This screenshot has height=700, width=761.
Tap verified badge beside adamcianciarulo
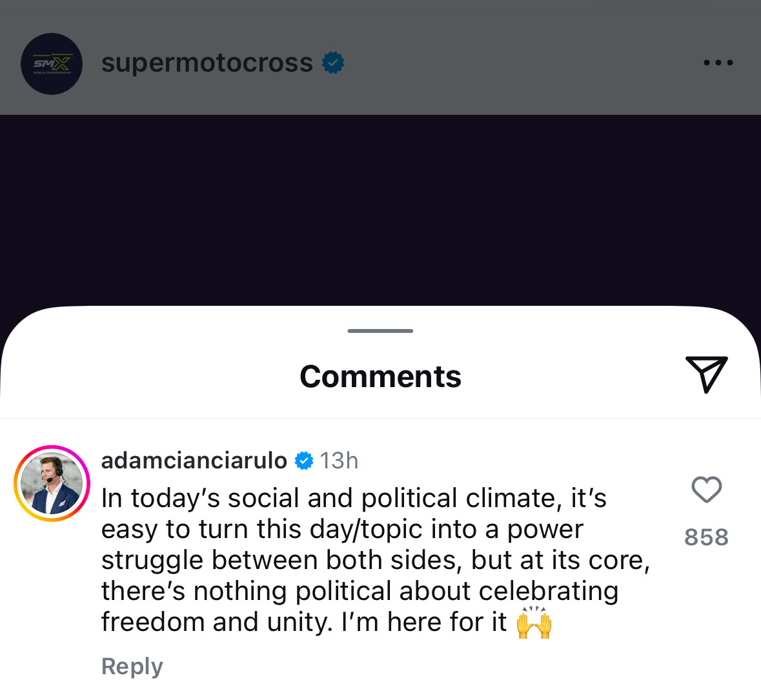[304, 461]
